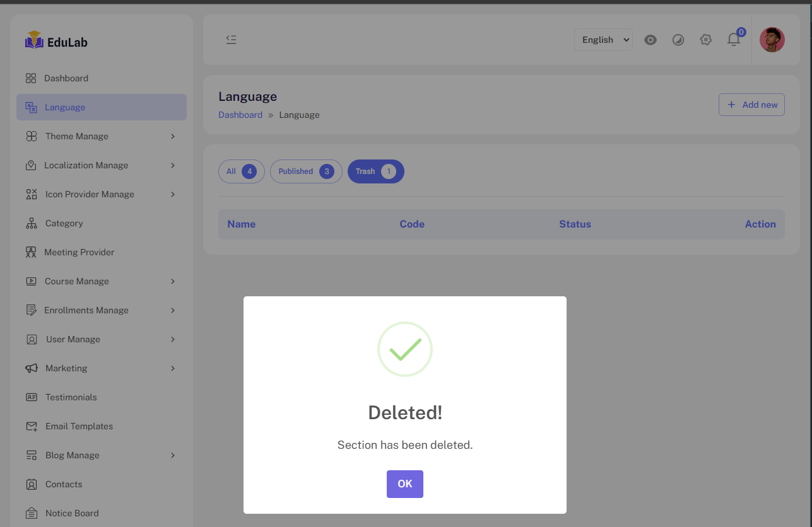Click the sidebar collapse icon
Screen dimensions: 812x527
point(231,40)
